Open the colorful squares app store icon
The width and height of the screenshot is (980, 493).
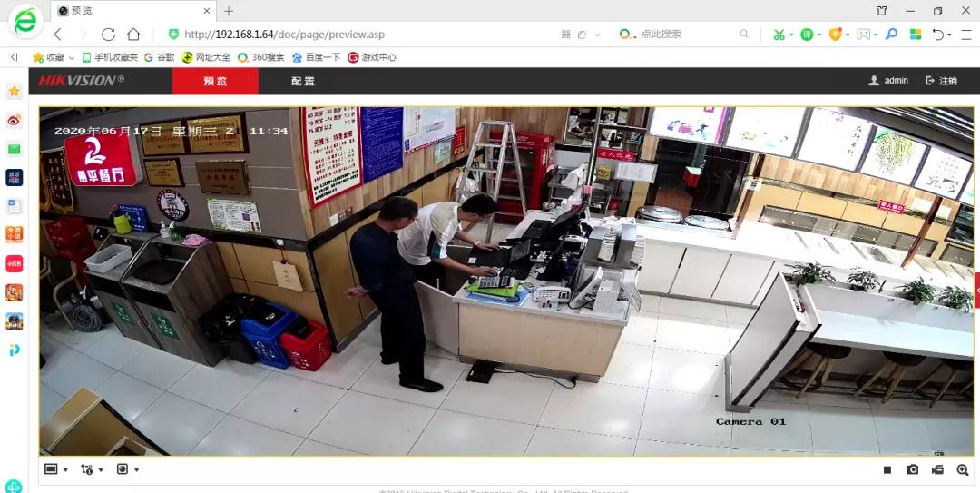pos(916,35)
